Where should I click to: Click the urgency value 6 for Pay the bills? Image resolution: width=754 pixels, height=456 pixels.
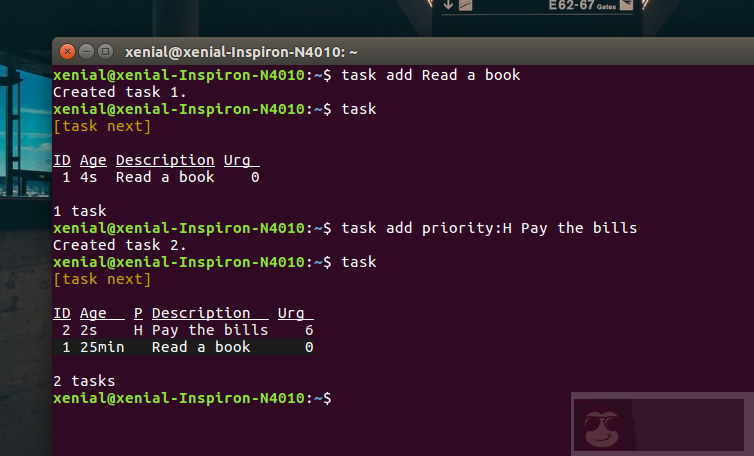pyautogui.click(x=309, y=330)
